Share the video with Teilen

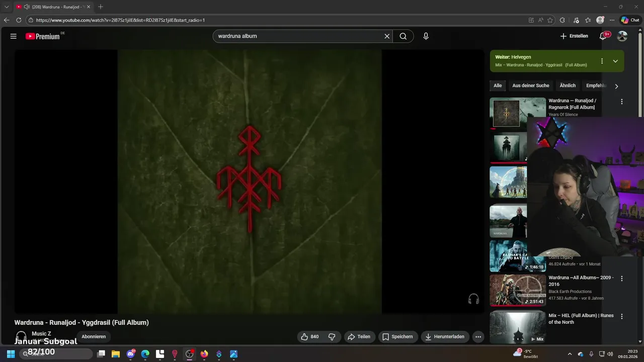click(359, 337)
